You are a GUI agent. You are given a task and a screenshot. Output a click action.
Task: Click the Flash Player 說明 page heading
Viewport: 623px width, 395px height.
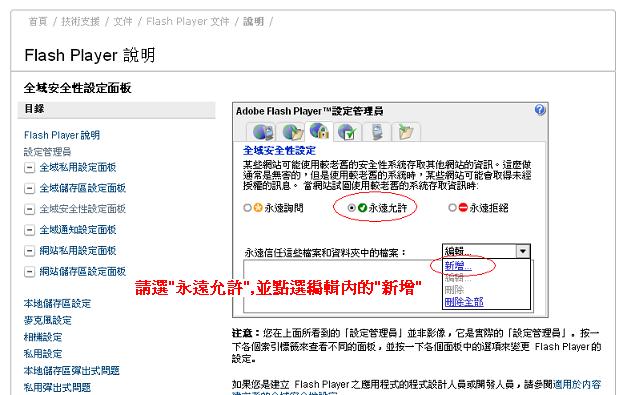89,55
